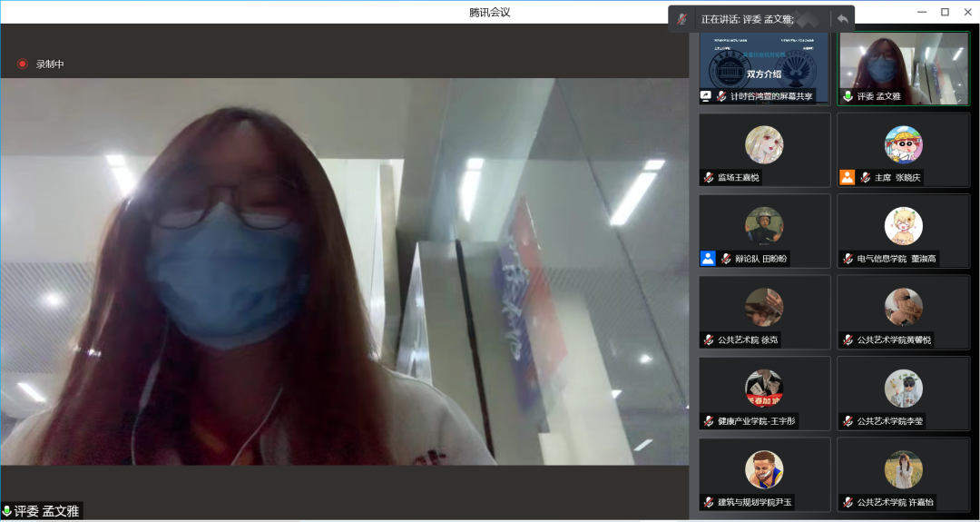This screenshot has height=522, width=980.
Task: Click name label 主席 张晓庆
Action: coord(897,178)
